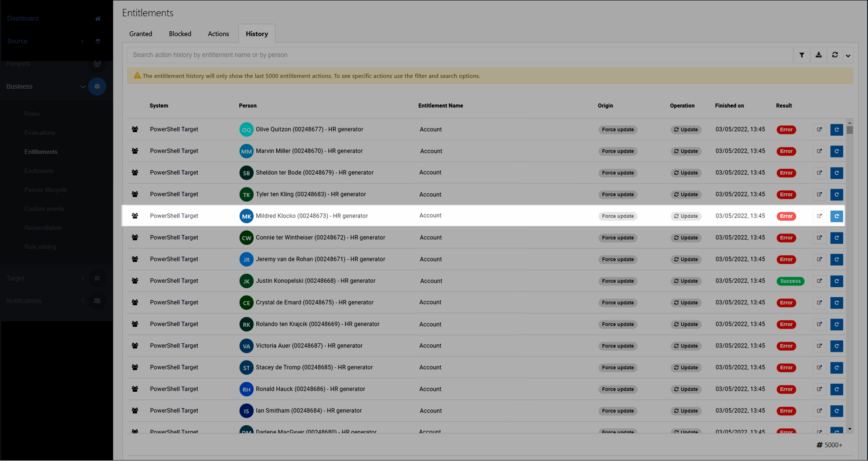Retry action for Mildred Klocko row
868x461 pixels.
click(x=836, y=216)
